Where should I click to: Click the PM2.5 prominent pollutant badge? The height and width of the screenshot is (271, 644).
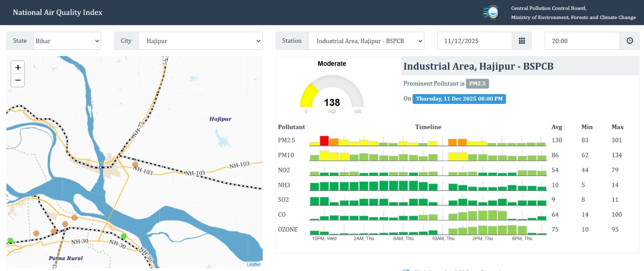477,83
